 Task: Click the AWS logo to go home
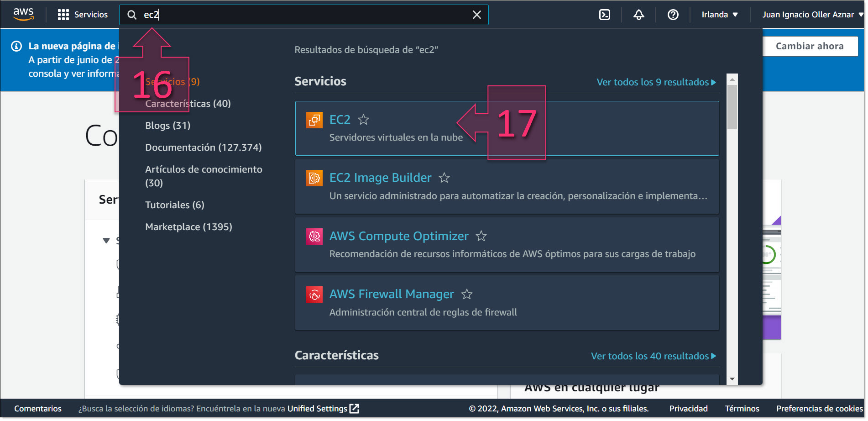click(x=23, y=14)
